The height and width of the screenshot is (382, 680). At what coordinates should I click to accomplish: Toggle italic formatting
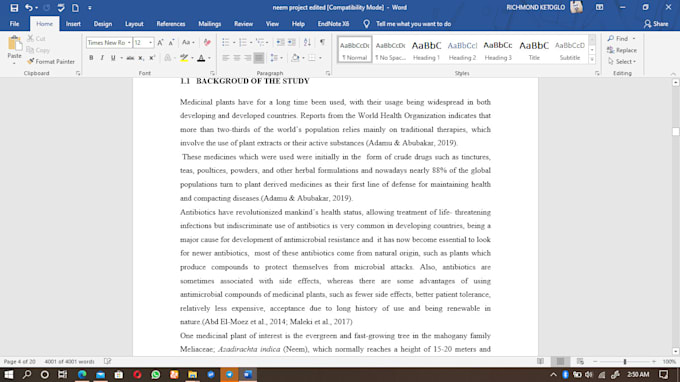click(x=102, y=58)
